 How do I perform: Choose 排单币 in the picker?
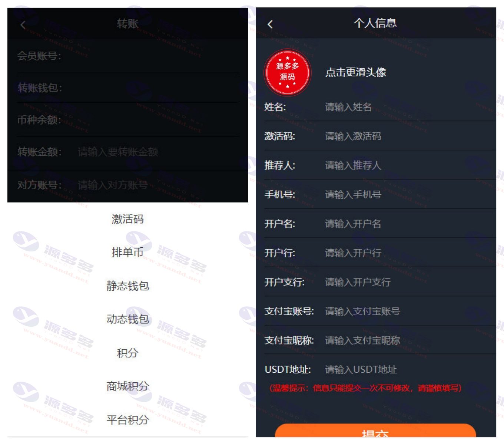[x=127, y=253]
